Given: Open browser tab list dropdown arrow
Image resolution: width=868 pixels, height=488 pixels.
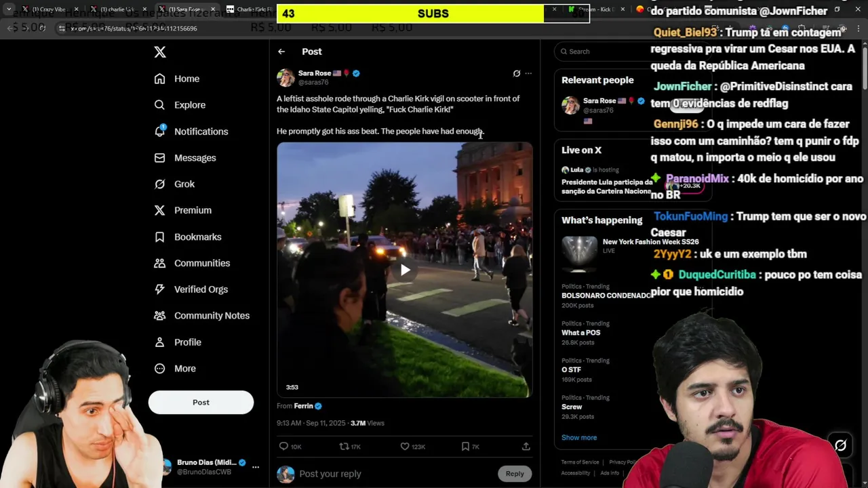Looking at the screenshot, I should click(x=9, y=9).
